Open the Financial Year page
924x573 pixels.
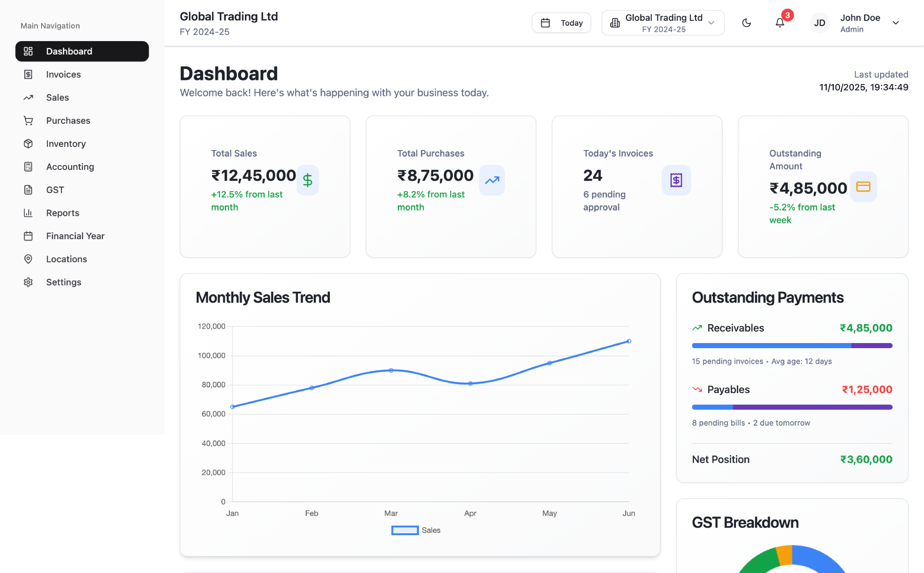75,236
